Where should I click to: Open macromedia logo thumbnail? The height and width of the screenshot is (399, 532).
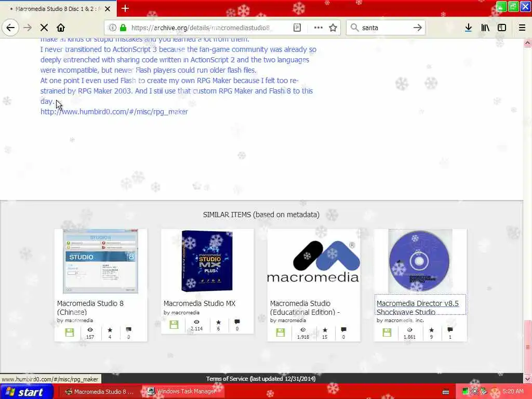313,261
